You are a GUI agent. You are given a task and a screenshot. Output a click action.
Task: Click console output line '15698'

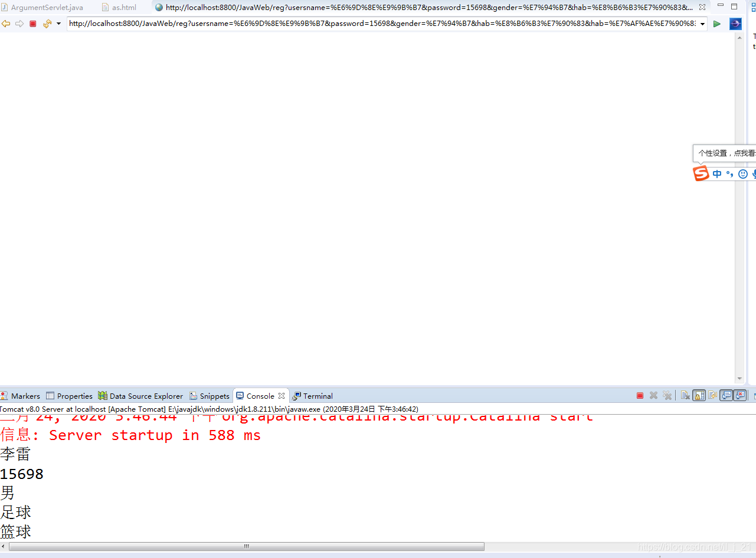[22, 474]
